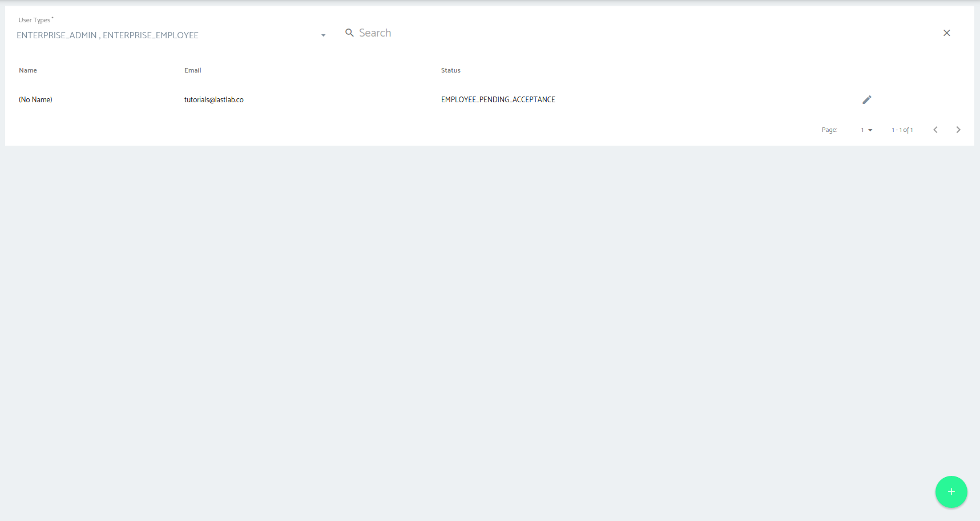The height and width of the screenshot is (521, 980).
Task: Click the 1-1 of 1 range text
Action: click(x=902, y=130)
